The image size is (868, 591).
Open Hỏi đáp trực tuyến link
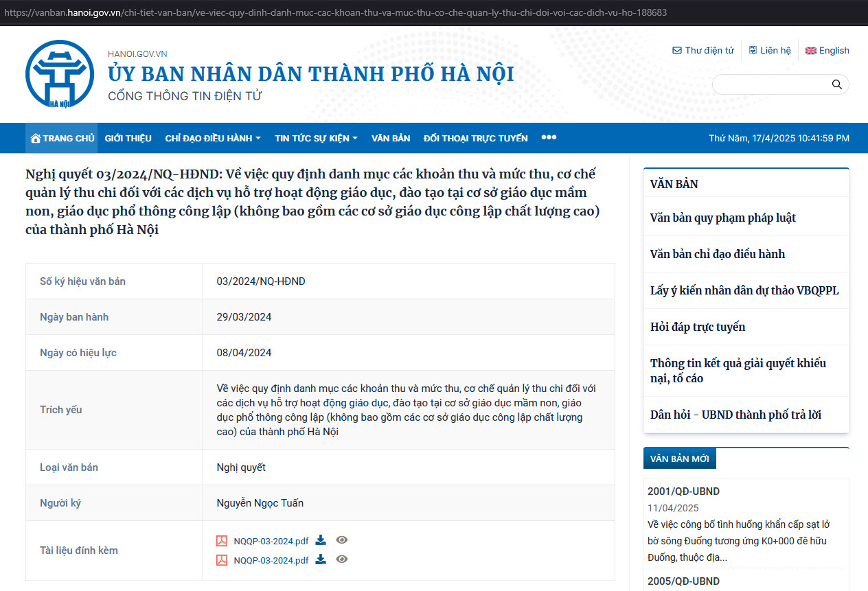[698, 327]
